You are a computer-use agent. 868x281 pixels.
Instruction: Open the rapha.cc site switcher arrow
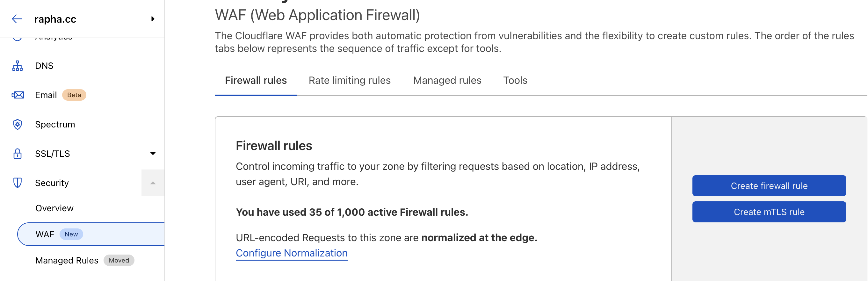[153, 19]
